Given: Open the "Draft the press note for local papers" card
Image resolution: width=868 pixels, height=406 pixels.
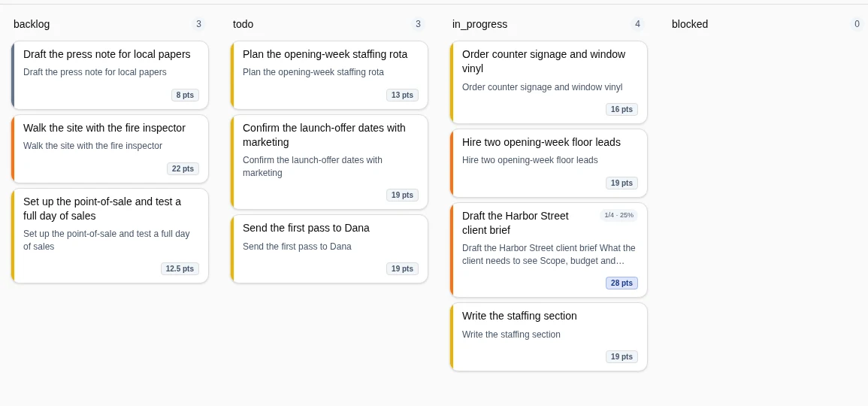Looking at the screenshot, I should tap(110, 75).
